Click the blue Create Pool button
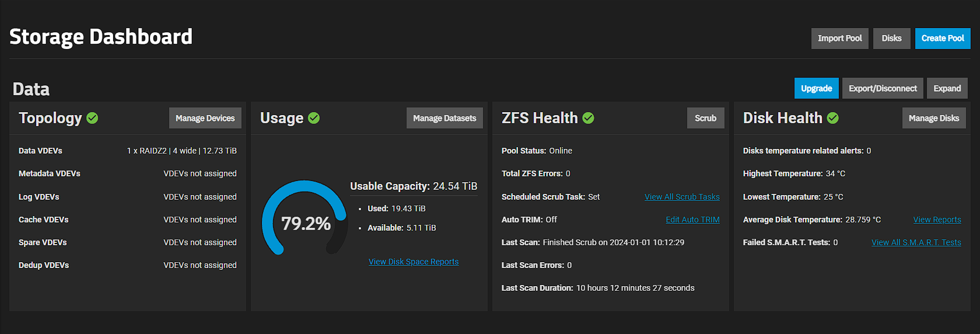 tap(943, 39)
